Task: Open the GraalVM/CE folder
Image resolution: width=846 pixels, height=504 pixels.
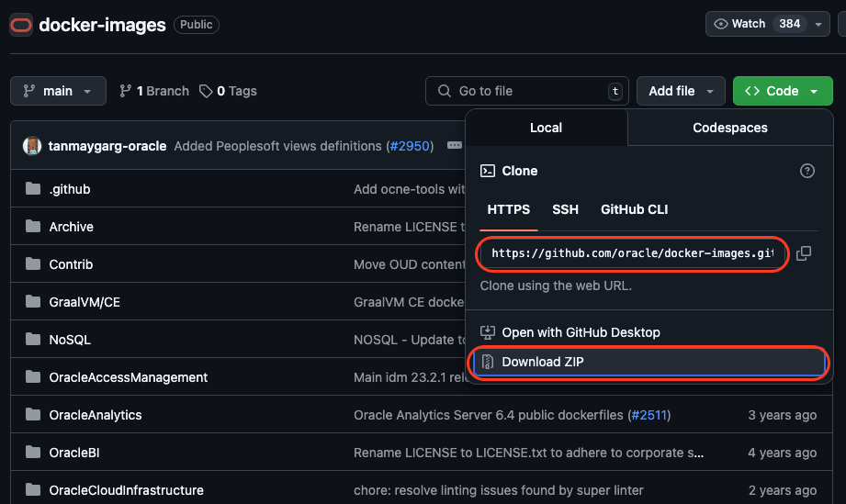Action: [x=85, y=302]
